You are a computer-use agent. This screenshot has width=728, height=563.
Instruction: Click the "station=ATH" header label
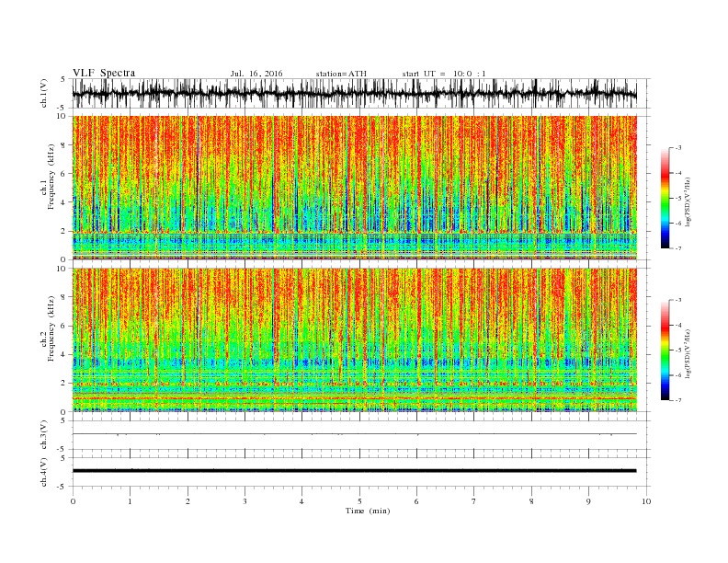[x=341, y=74]
